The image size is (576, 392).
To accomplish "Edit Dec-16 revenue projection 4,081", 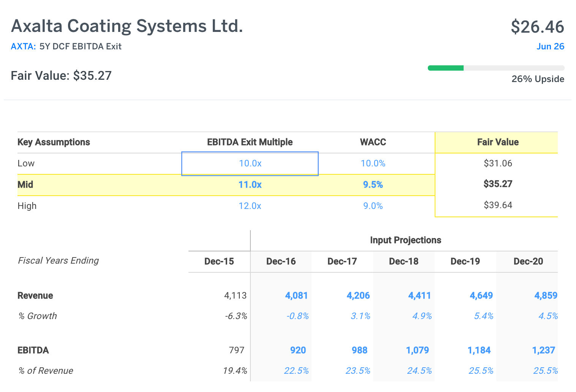I will pyautogui.click(x=296, y=296).
